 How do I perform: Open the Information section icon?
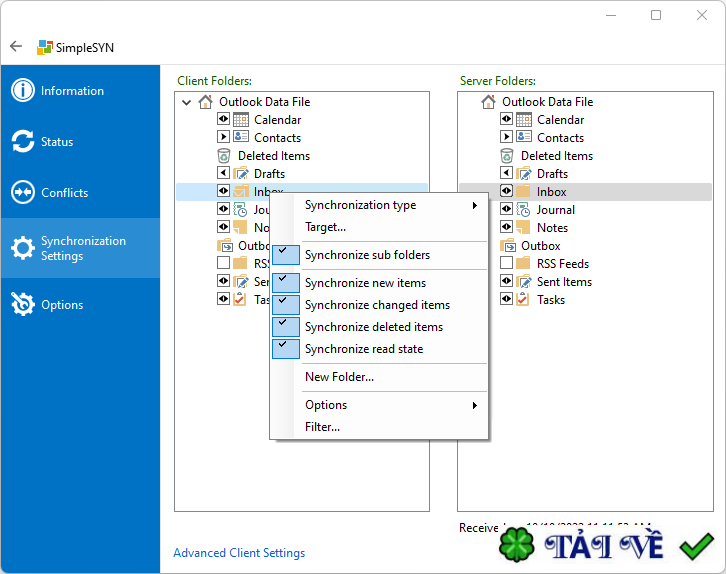23,90
